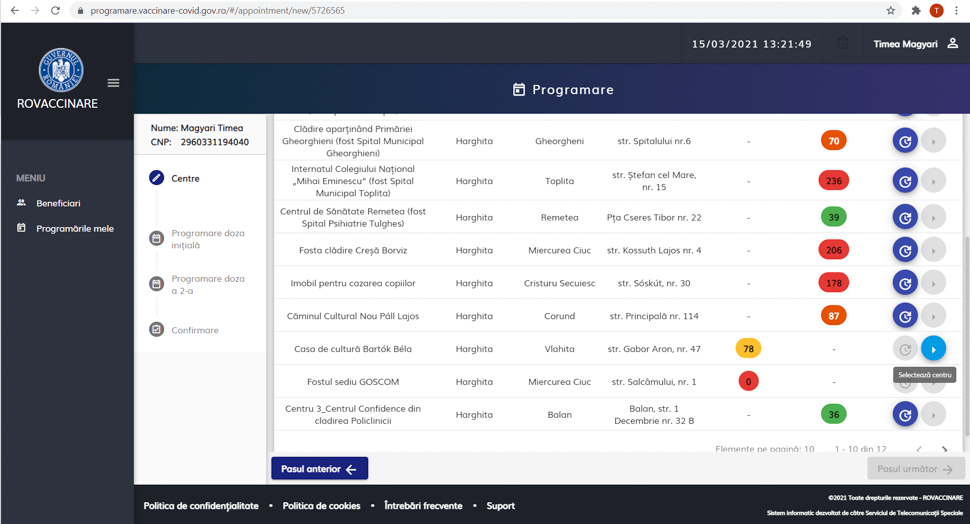The height and width of the screenshot is (524, 970).
Task: Reload the page in browser
Action: 55,11
